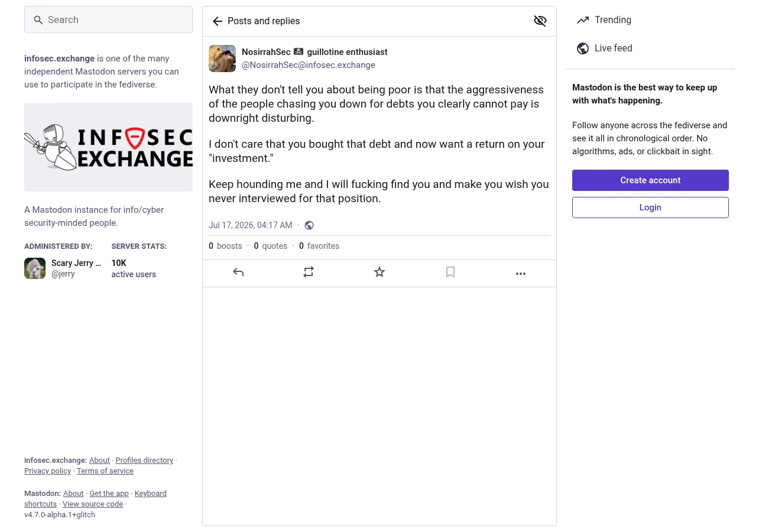The width and height of the screenshot is (759, 532).
Task: Open the three-dots more menu on post
Action: pyautogui.click(x=521, y=274)
